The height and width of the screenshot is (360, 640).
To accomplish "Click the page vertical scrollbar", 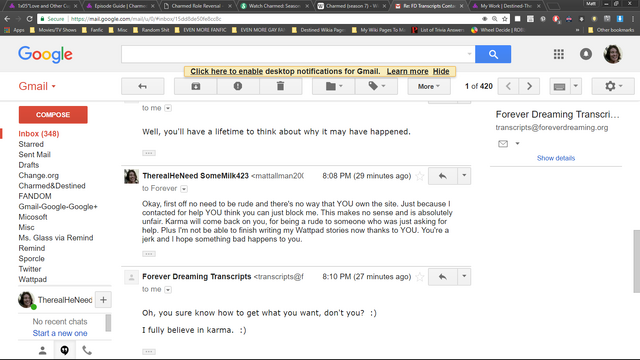I will click(x=636, y=261).
